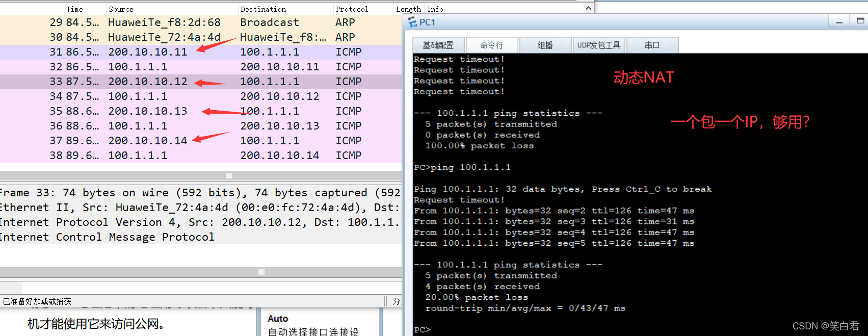
Task: Click 20.00% packet loss line
Action: pos(477,297)
